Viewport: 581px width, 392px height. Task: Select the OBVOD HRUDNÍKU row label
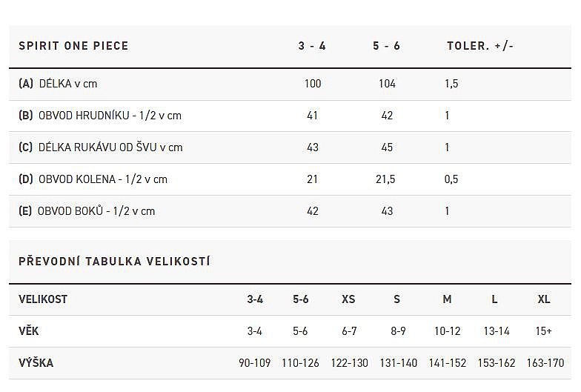(x=100, y=116)
